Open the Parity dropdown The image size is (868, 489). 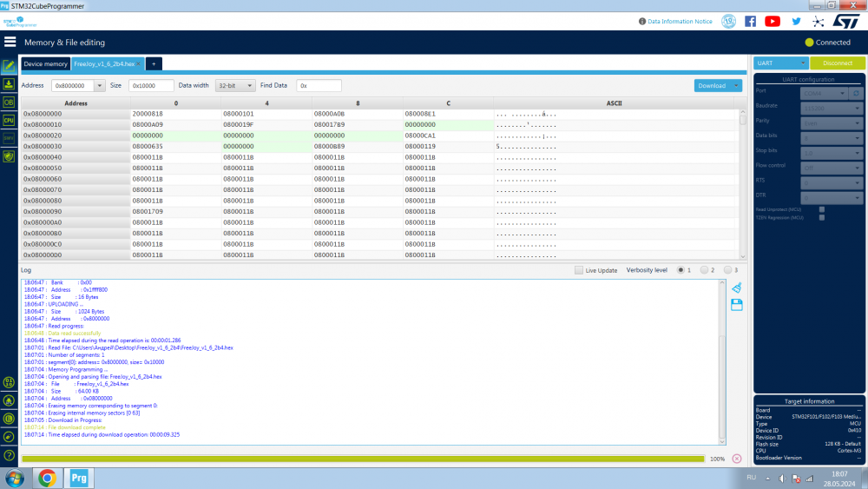click(832, 123)
